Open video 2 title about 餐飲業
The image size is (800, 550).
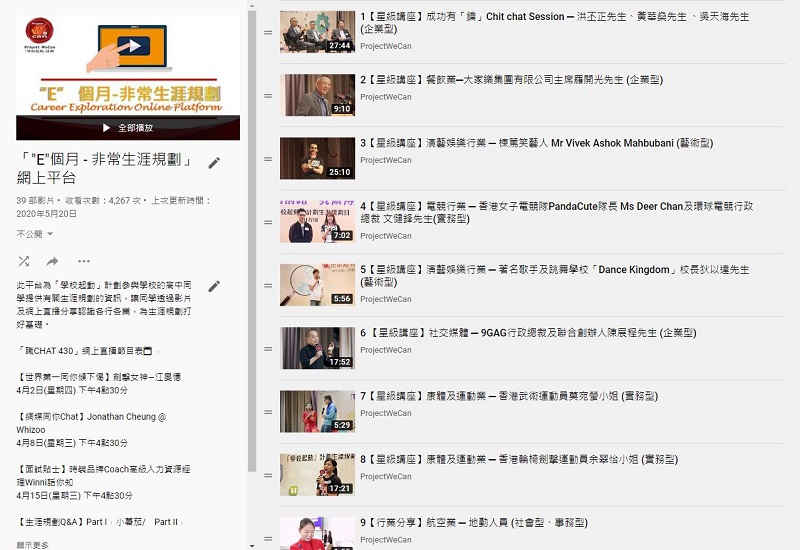510,80
